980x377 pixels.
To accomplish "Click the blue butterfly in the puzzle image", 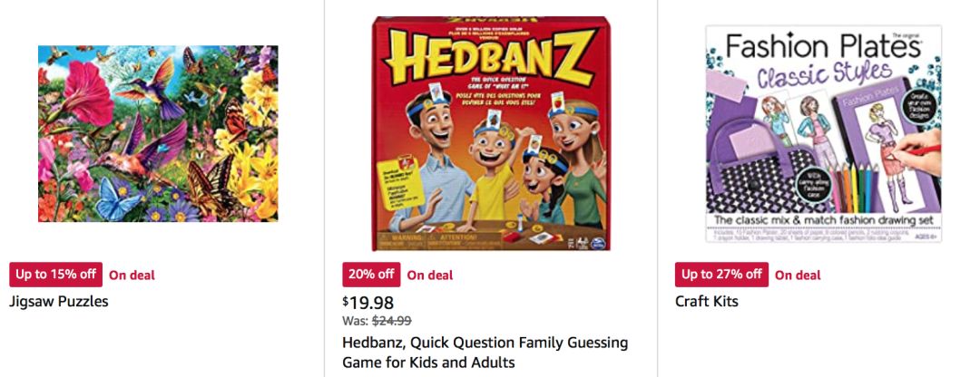I will 119,198.
